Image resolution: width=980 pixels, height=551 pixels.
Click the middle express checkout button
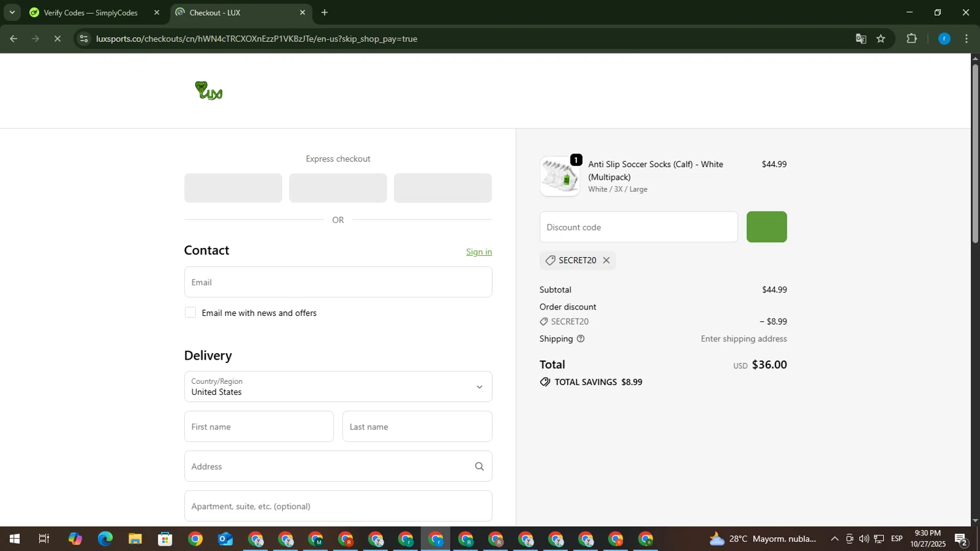338,188
